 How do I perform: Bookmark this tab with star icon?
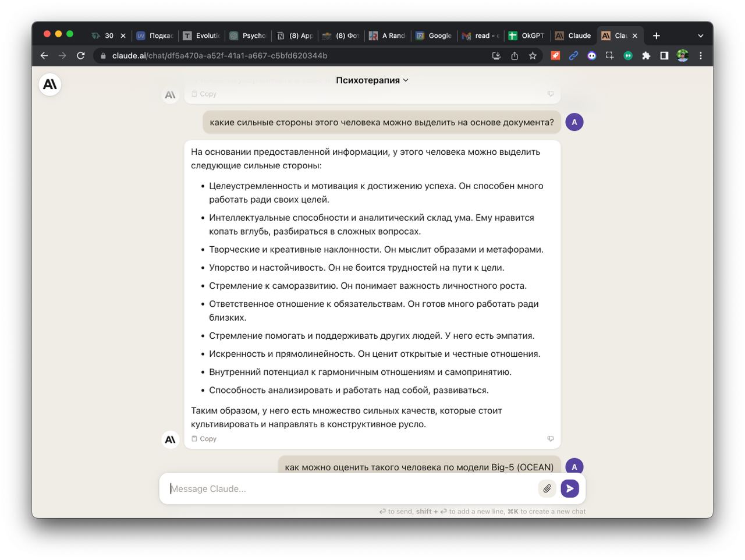click(x=533, y=55)
